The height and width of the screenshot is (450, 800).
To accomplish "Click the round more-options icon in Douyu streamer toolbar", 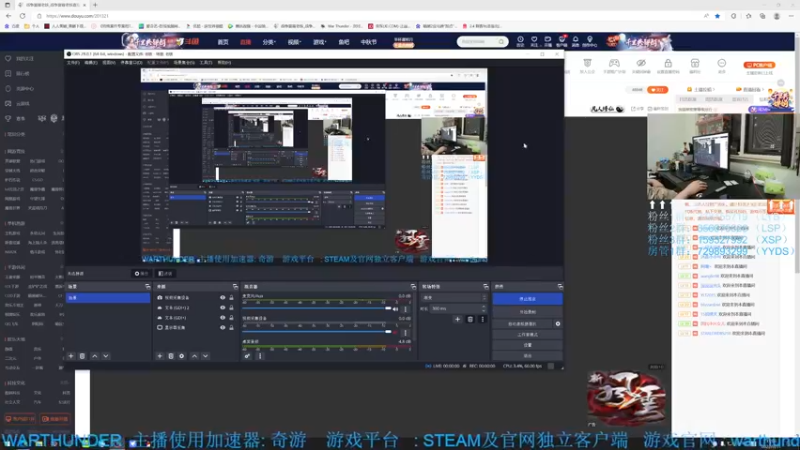I will click(x=721, y=63).
